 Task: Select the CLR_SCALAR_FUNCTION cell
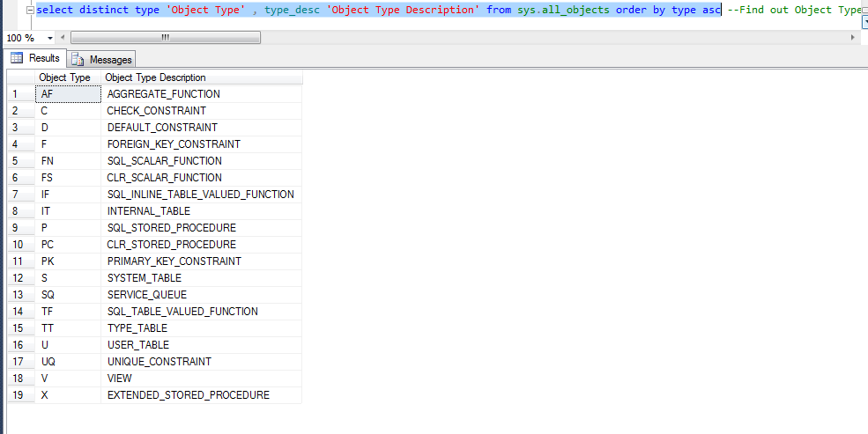(x=202, y=178)
